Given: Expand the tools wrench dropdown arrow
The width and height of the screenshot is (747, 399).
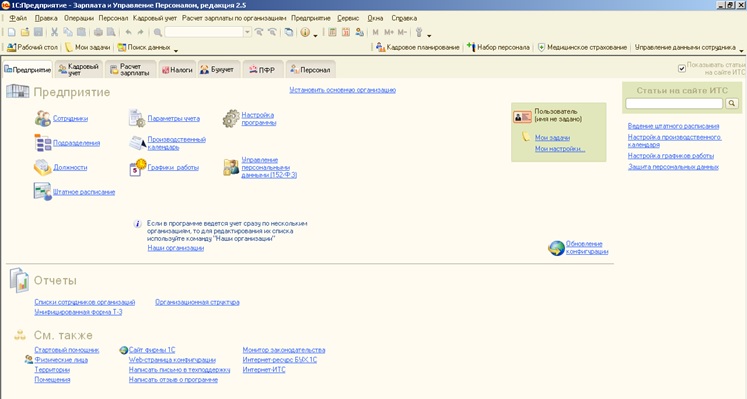Looking at the screenshot, I should click(429, 35).
